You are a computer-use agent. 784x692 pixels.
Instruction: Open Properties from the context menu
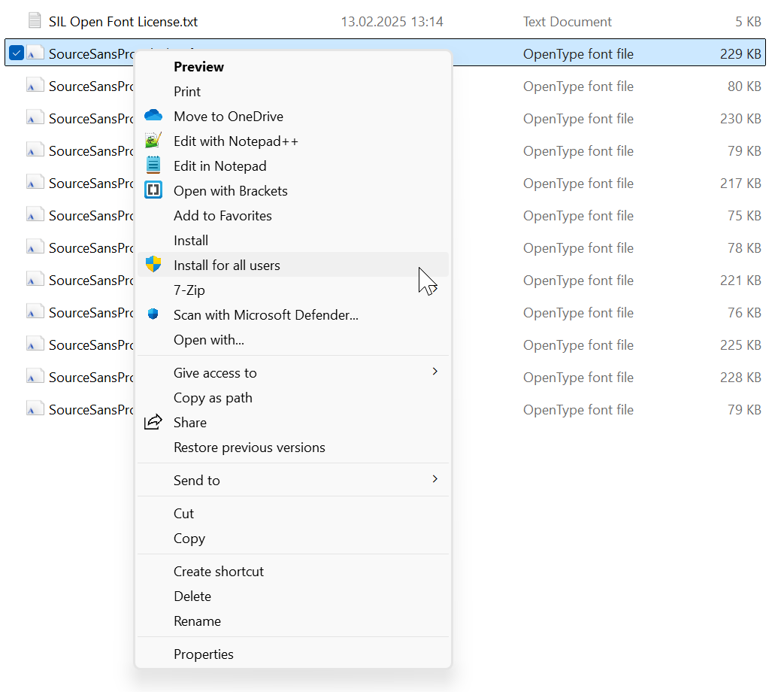coord(293,654)
